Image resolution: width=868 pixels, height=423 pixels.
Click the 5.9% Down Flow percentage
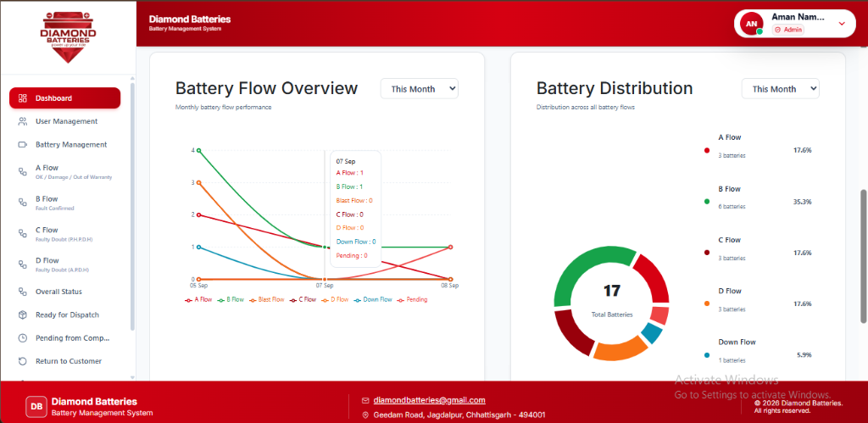pos(804,355)
